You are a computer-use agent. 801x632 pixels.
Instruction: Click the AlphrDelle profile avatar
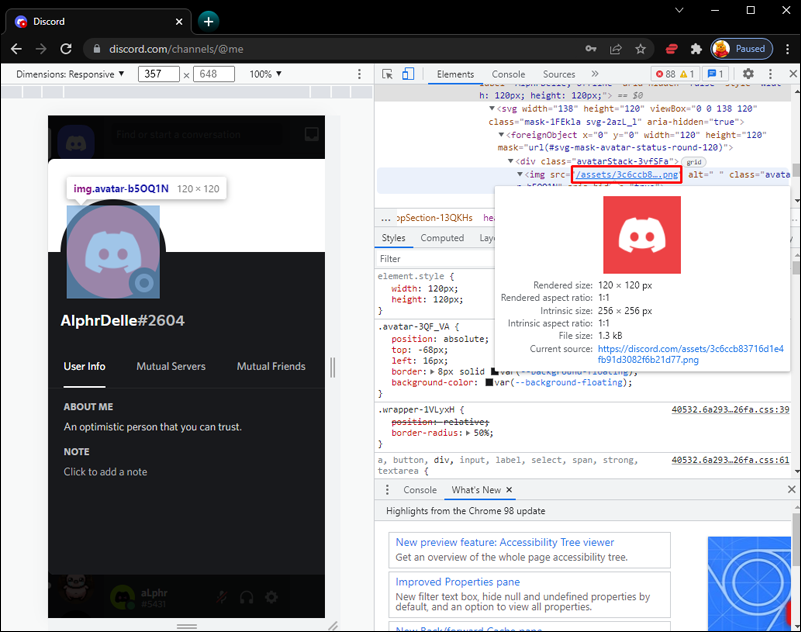[113, 252]
